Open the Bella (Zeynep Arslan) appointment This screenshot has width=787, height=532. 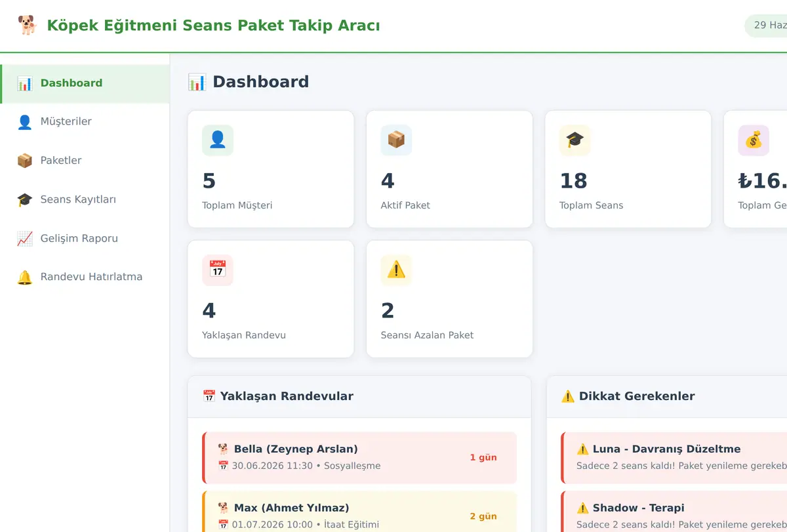(x=359, y=458)
